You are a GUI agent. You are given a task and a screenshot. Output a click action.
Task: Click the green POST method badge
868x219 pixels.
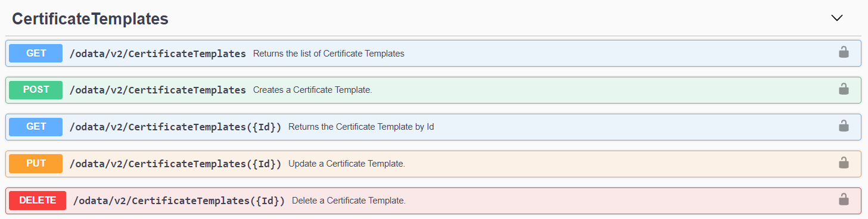tap(36, 90)
